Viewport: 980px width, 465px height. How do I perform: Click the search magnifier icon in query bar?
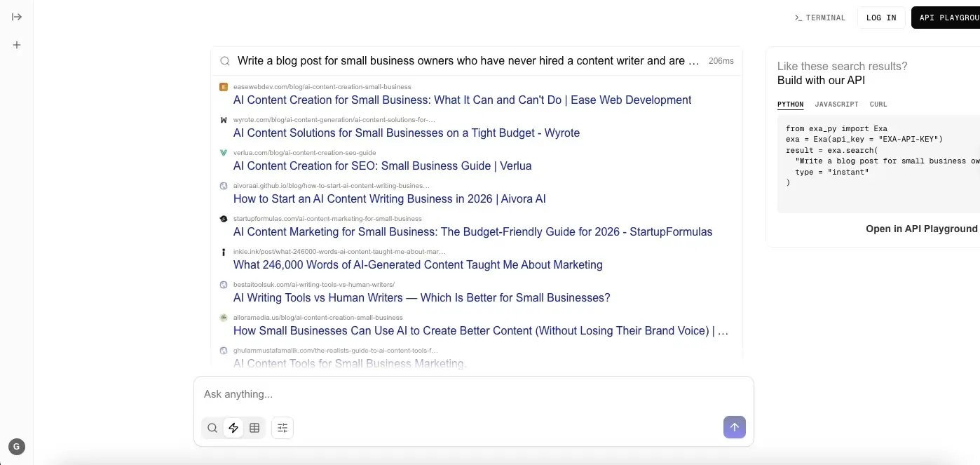tap(225, 61)
